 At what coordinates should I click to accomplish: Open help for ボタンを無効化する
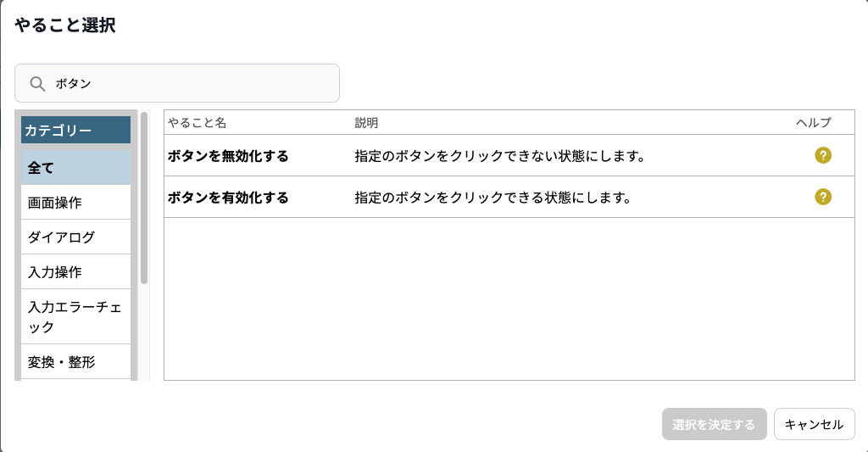click(822, 156)
